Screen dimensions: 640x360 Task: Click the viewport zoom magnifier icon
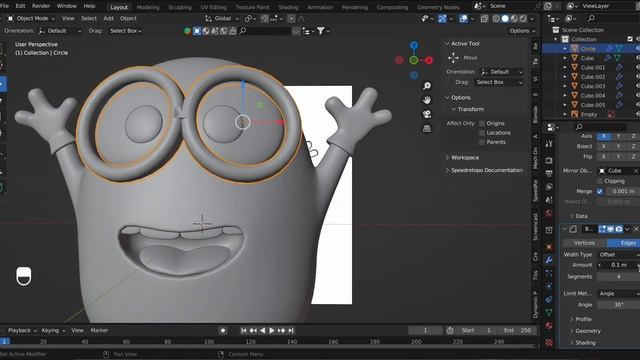coord(427,86)
